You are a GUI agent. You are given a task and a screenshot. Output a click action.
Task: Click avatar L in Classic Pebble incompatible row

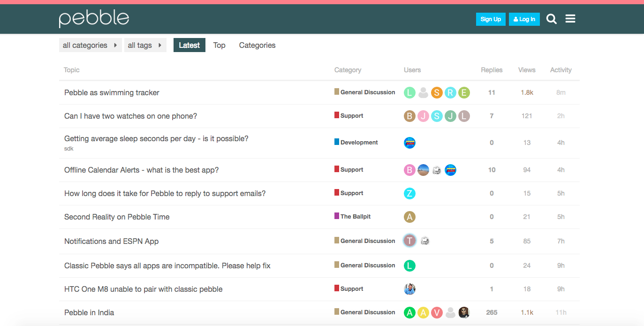tap(409, 265)
